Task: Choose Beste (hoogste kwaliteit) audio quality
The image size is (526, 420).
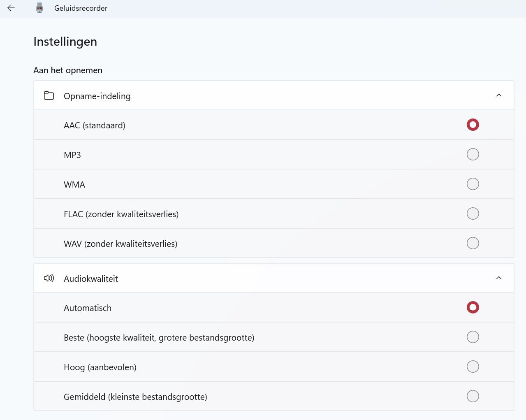Action: point(473,337)
